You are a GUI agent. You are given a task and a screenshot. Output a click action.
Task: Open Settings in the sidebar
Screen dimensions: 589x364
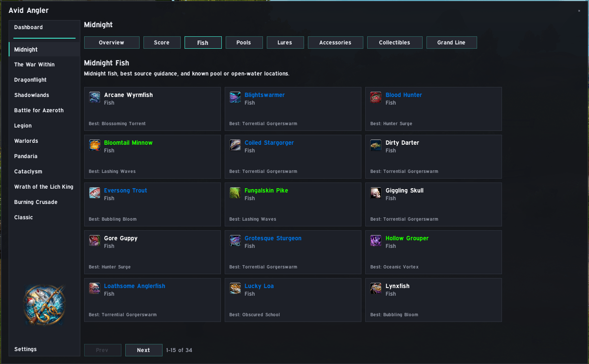tap(44, 349)
